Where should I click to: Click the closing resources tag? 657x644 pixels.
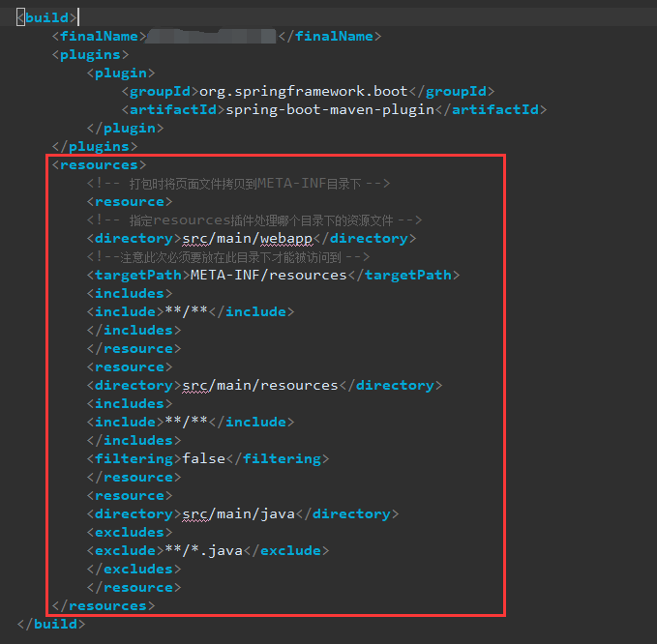tap(104, 605)
